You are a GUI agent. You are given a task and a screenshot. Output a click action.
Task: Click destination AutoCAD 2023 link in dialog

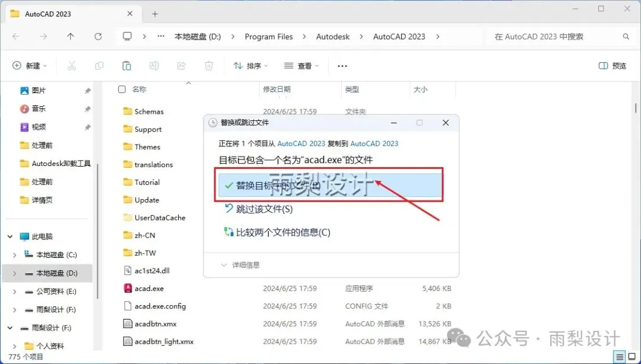[x=375, y=143]
